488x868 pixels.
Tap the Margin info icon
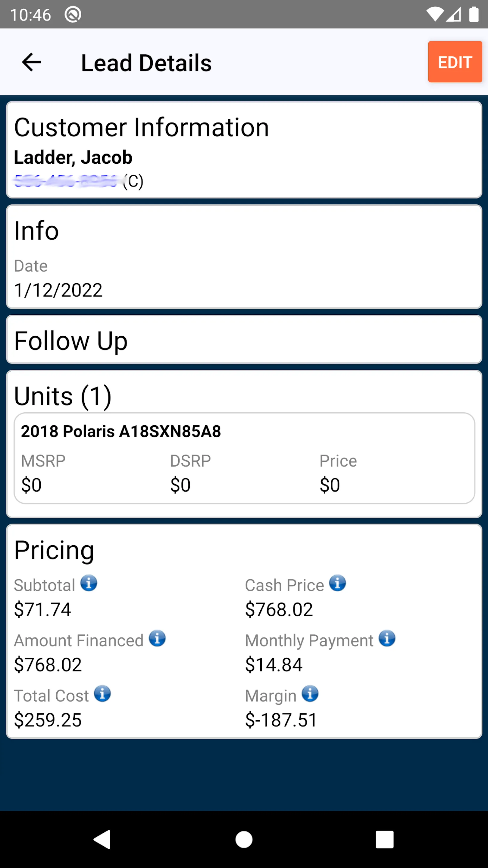click(x=310, y=694)
